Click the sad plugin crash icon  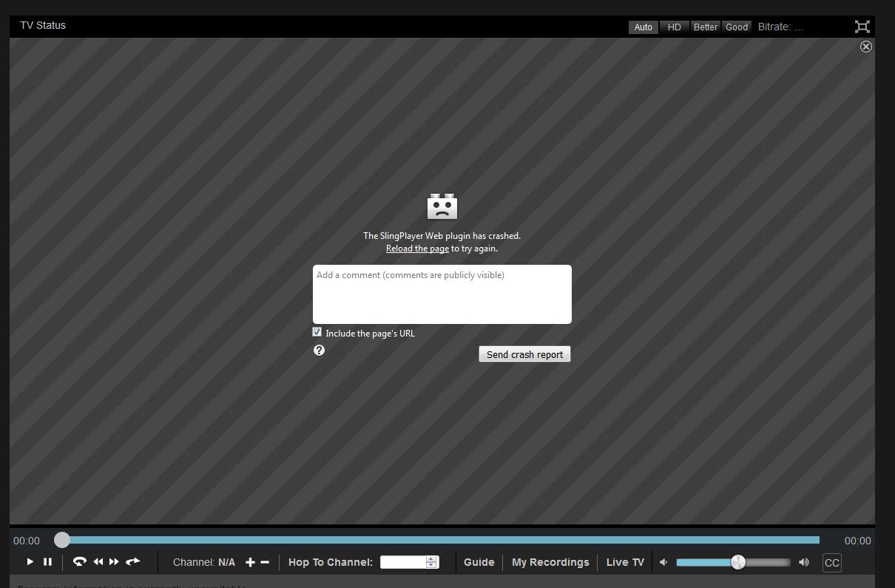(x=442, y=206)
